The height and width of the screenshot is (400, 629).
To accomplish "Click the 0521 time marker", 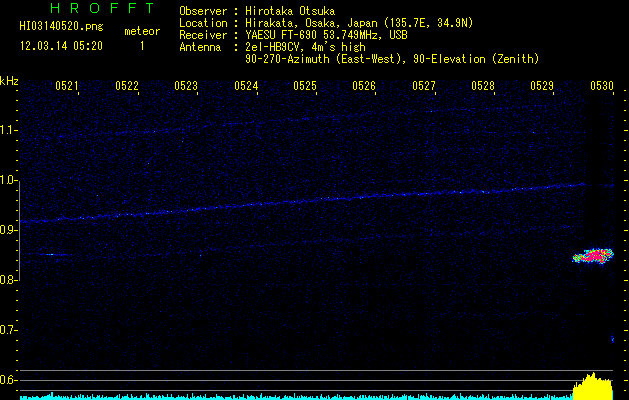I will click(67, 86).
